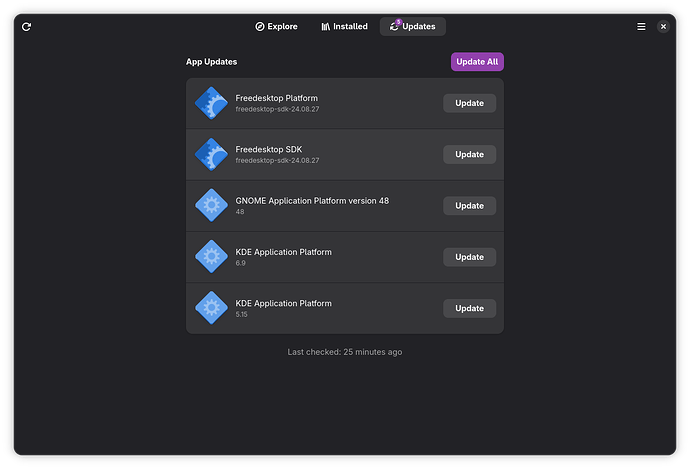Update KDE Application Platform 5.15

click(469, 308)
